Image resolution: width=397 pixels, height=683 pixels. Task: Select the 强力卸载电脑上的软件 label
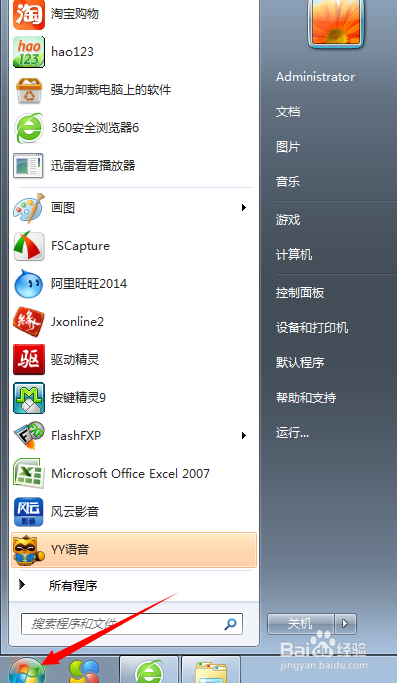pyautogui.click(x=111, y=90)
